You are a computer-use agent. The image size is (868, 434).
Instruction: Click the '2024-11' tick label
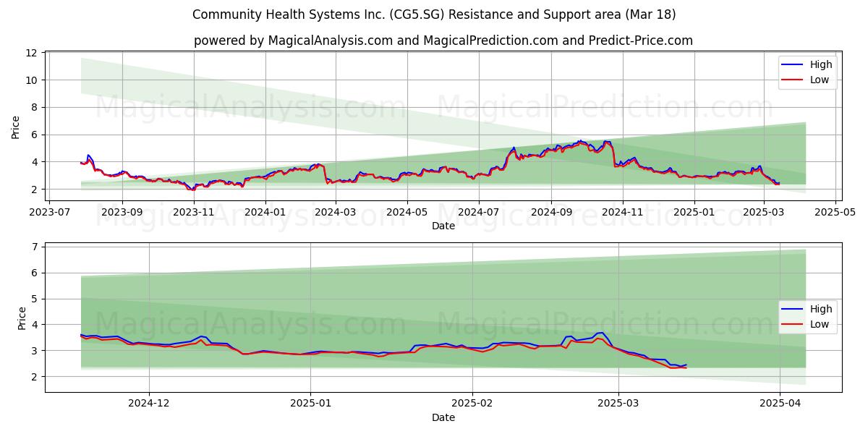pyautogui.click(x=621, y=213)
